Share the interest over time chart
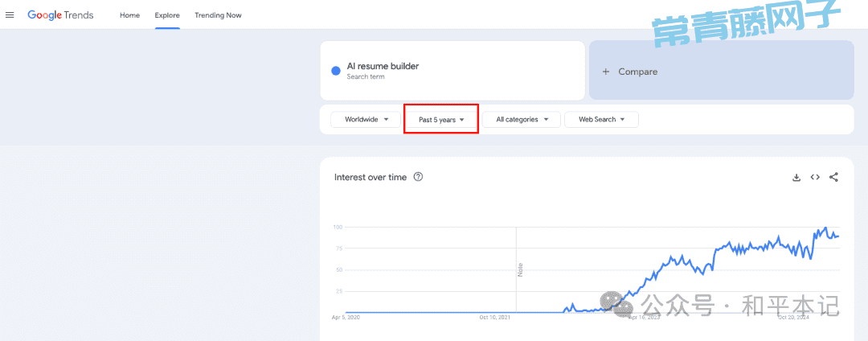868x341 pixels. (833, 177)
